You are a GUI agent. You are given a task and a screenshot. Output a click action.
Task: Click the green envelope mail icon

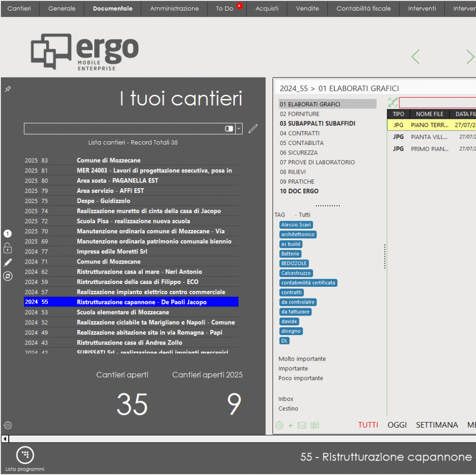click(302, 425)
